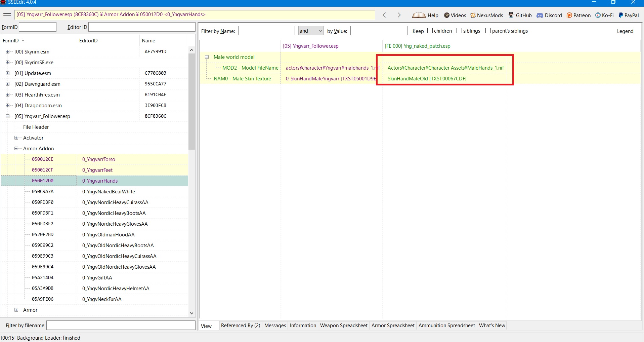Enable the Keep children checkbox
The image size is (644, 342).
click(x=430, y=31)
